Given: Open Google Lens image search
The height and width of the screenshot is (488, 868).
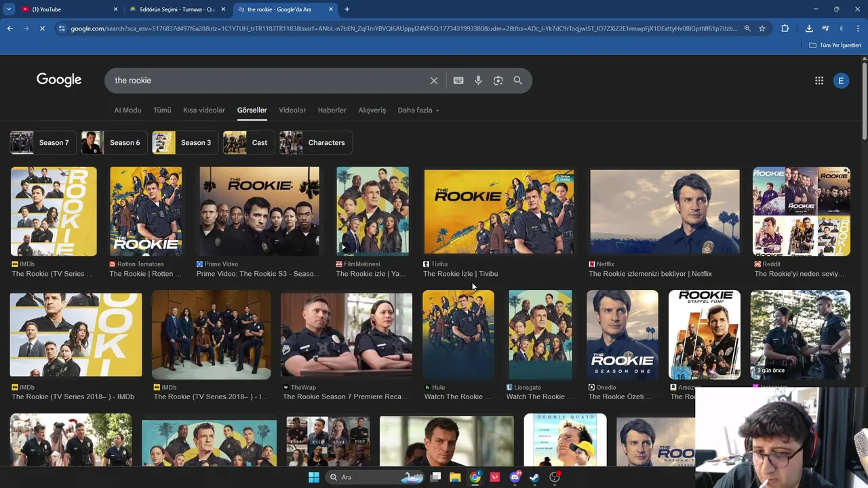Looking at the screenshot, I should click(x=498, y=81).
